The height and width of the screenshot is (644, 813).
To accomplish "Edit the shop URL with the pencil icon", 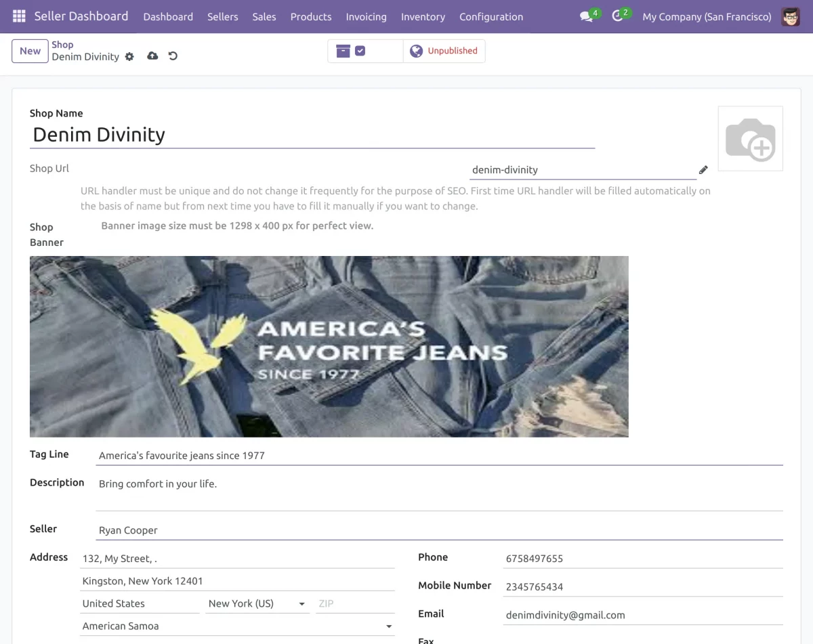I will [x=703, y=170].
